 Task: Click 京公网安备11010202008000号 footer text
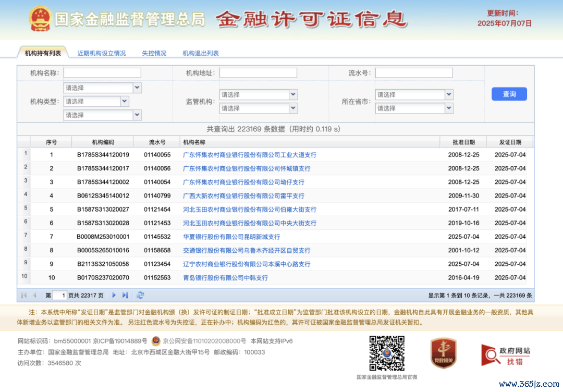(204, 341)
